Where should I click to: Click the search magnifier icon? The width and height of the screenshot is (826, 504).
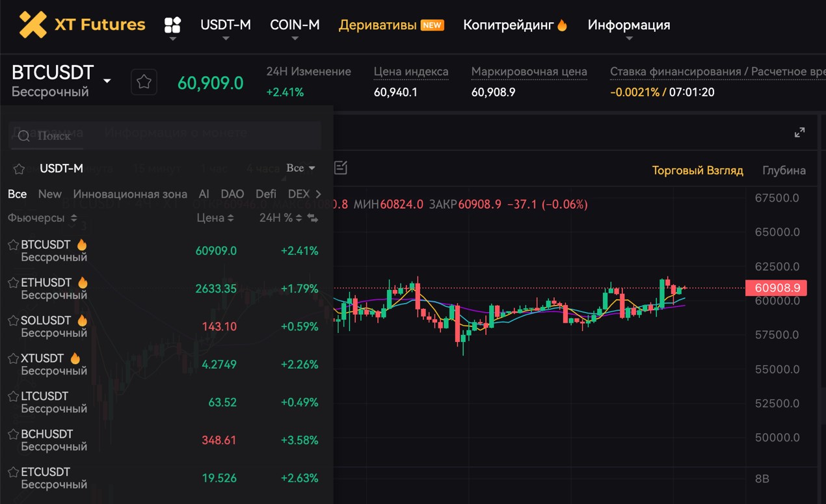[x=24, y=136]
